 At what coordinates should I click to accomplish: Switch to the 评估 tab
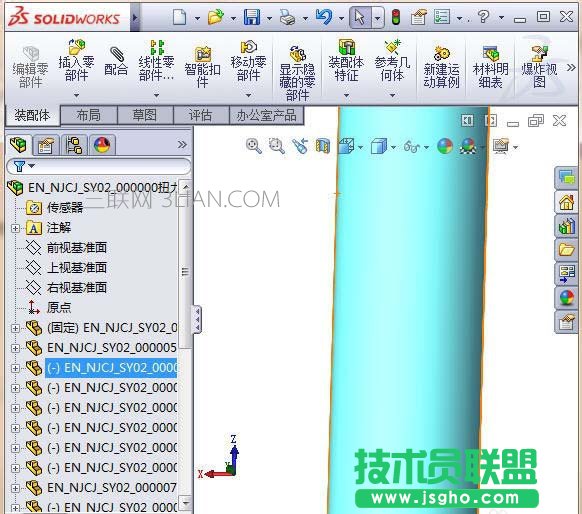(201, 115)
